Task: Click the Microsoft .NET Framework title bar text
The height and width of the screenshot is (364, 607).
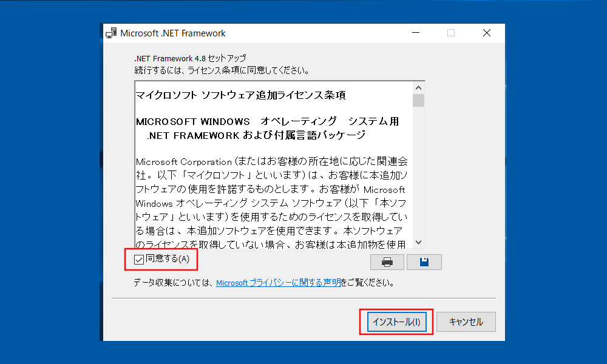Action: (173, 33)
